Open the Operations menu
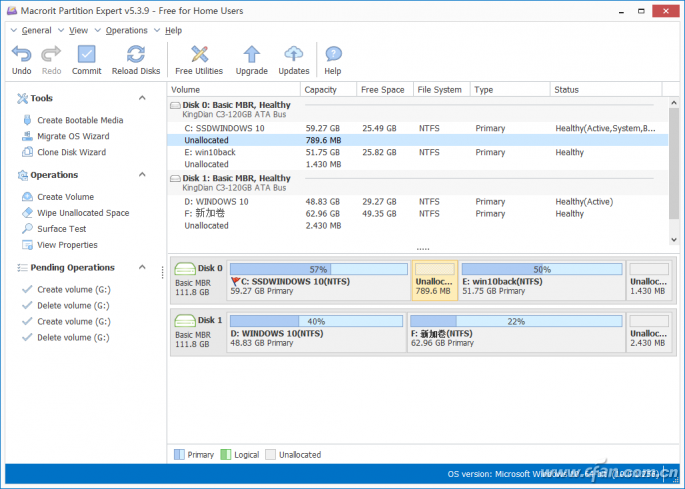 126,30
